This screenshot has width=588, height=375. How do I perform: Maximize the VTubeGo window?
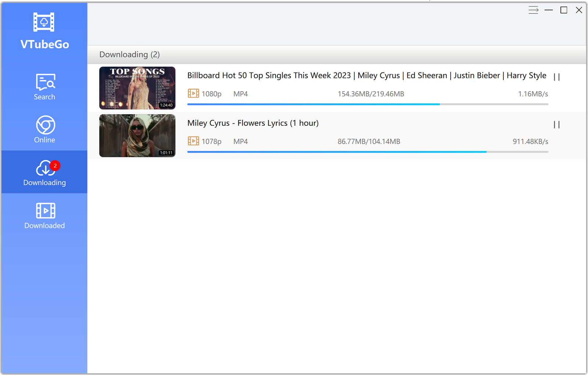click(563, 10)
